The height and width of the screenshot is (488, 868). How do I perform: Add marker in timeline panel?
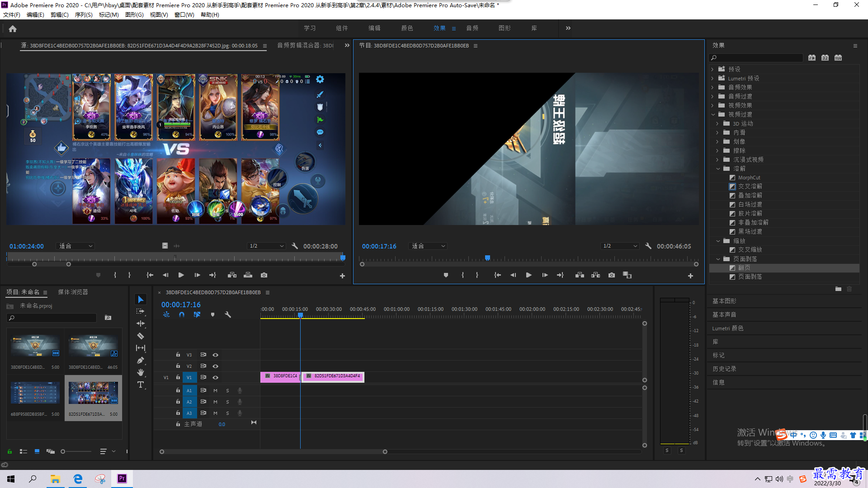212,314
